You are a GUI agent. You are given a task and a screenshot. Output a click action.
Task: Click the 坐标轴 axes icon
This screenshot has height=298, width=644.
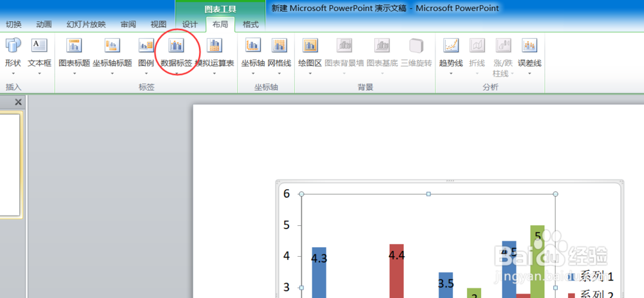253,45
